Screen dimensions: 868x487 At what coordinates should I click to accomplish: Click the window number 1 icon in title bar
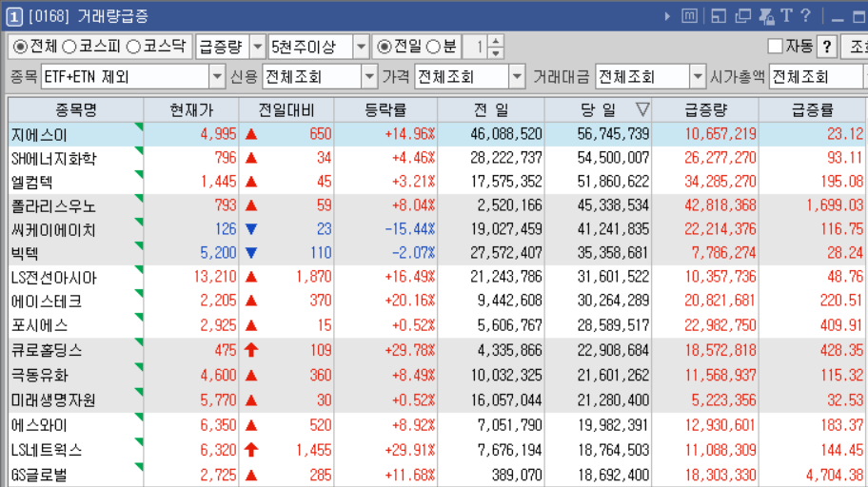(x=14, y=16)
